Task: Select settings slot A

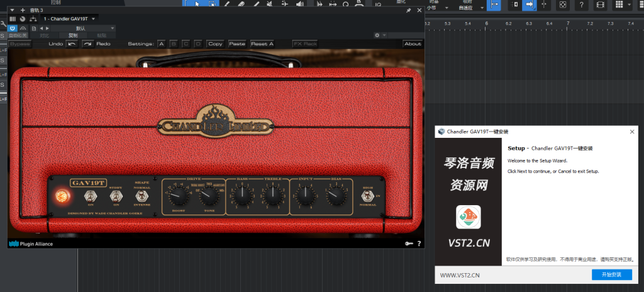Action: 161,44
